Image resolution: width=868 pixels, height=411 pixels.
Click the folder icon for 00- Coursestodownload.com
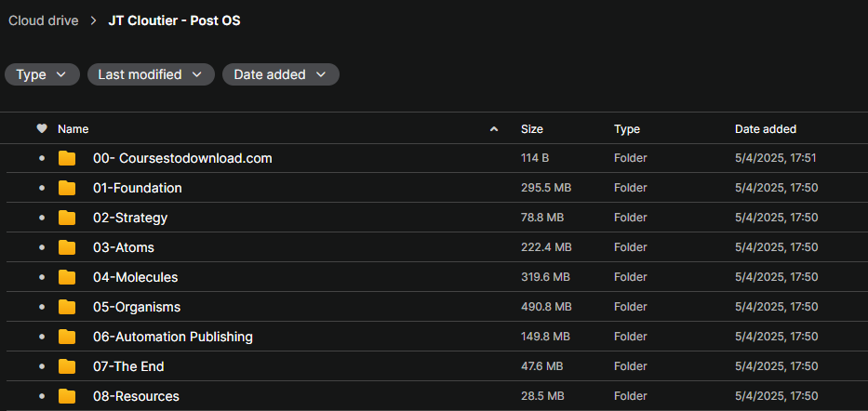click(67, 158)
